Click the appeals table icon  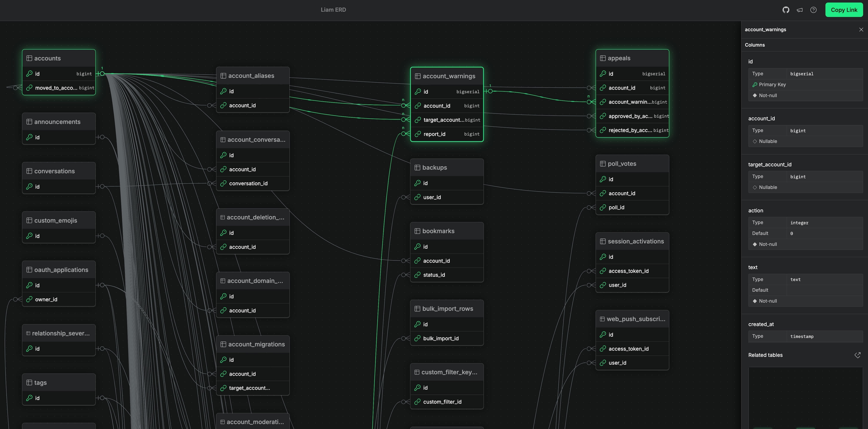[603, 58]
